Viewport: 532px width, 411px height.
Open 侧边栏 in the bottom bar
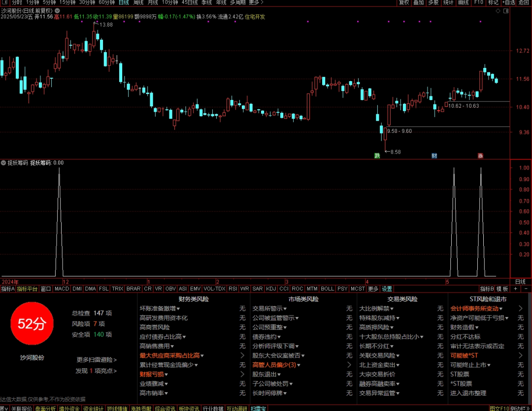[520, 408]
